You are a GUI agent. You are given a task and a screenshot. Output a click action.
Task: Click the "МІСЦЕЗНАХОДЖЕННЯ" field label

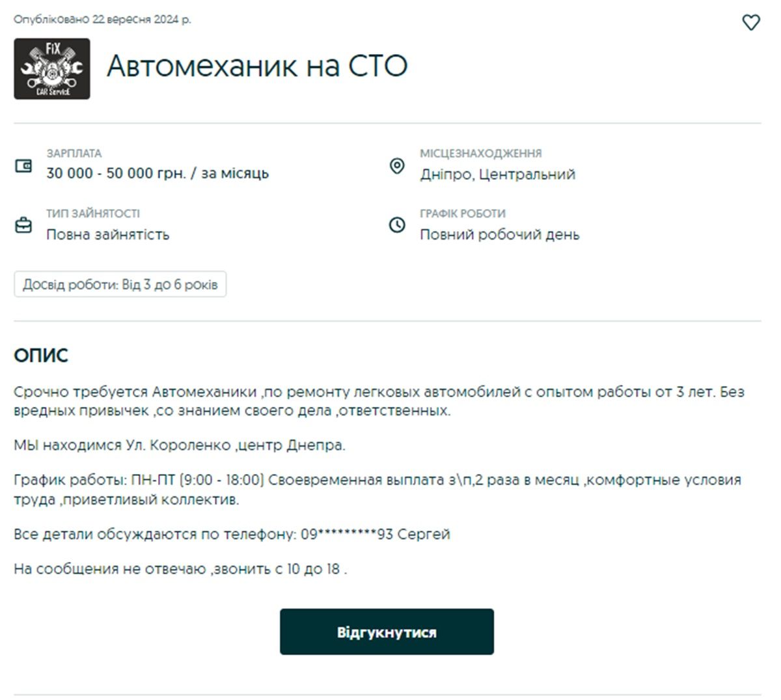click(x=480, y=154)
